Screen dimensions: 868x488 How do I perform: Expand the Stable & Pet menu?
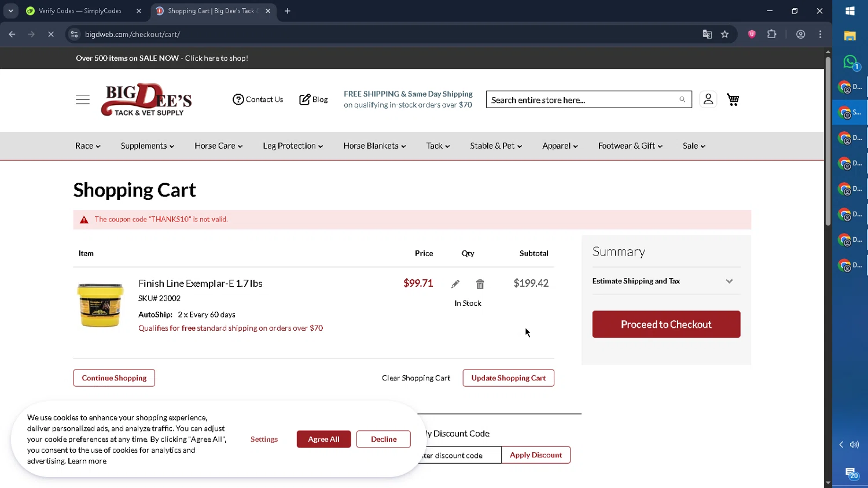[x=496, y=146]
